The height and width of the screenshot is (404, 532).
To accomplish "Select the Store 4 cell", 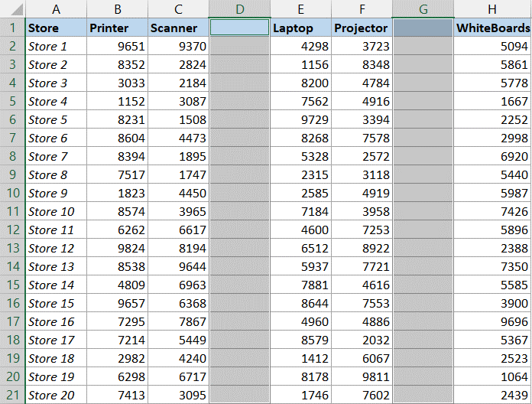I will [x=56, y=101].
